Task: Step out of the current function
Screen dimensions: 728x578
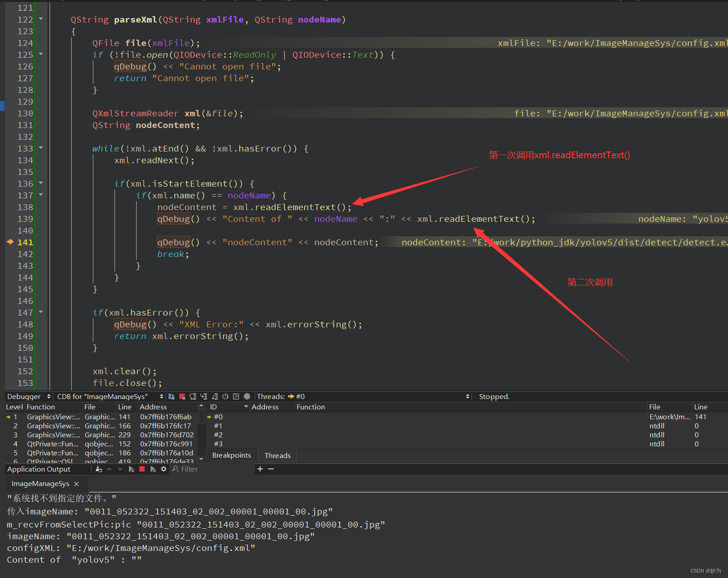Action: [x=215, y=396]
